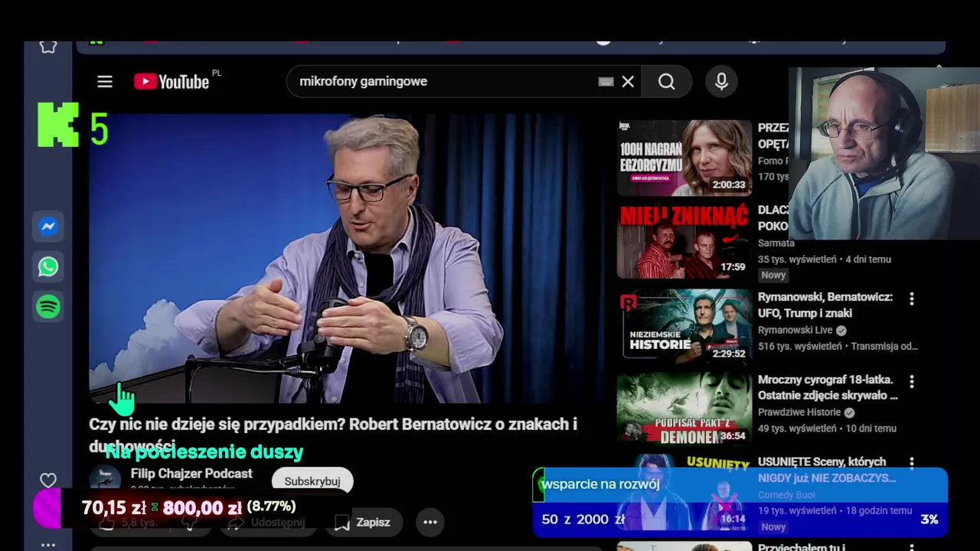Open the sidebar three-dots menu
This screenshot has width=980, height=551.
(x=48, y=545)
